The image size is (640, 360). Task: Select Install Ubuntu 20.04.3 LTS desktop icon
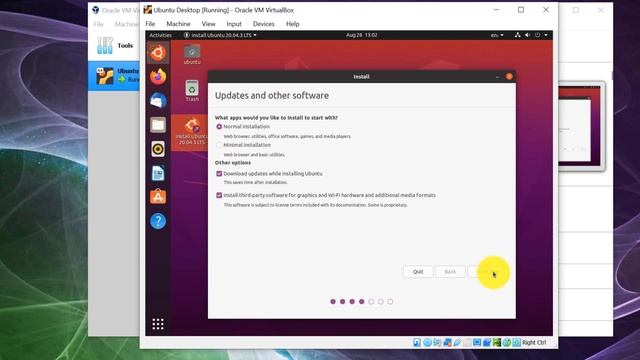(191, 131)
